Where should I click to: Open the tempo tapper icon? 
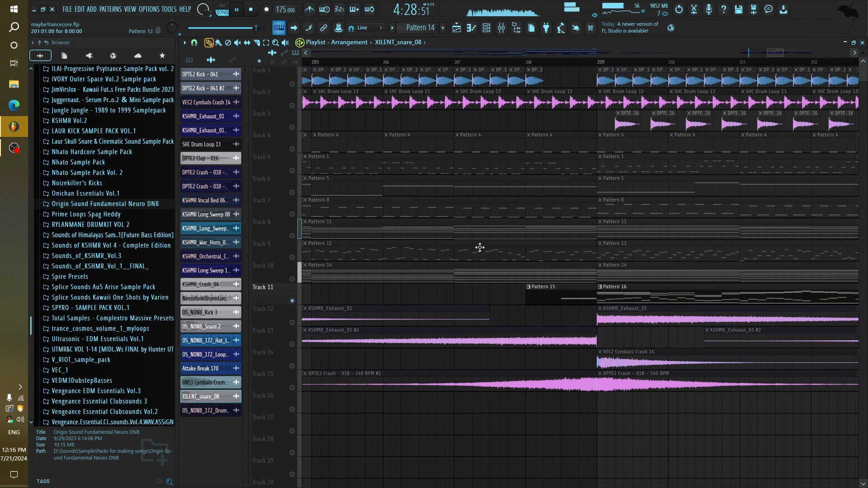pos(561,28)
